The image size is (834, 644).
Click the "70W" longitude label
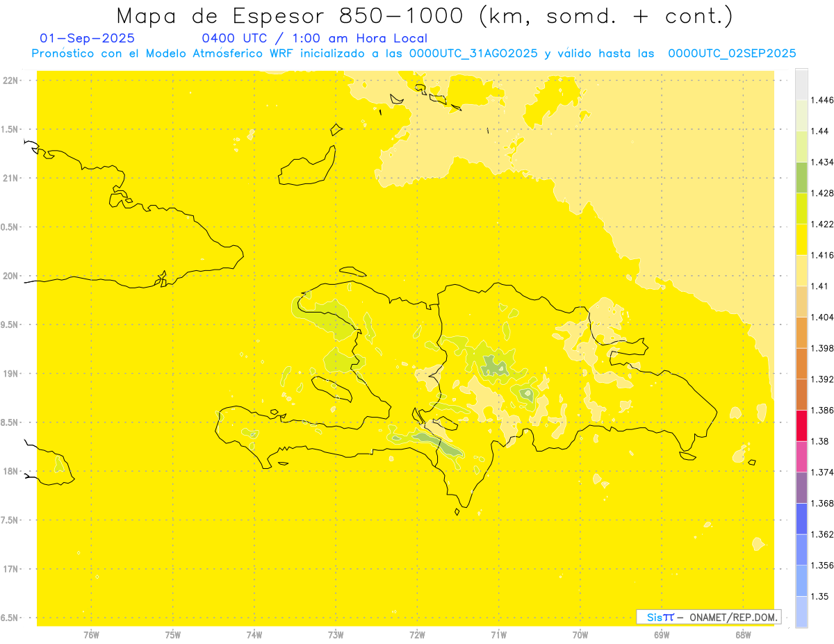pos(580,634)
